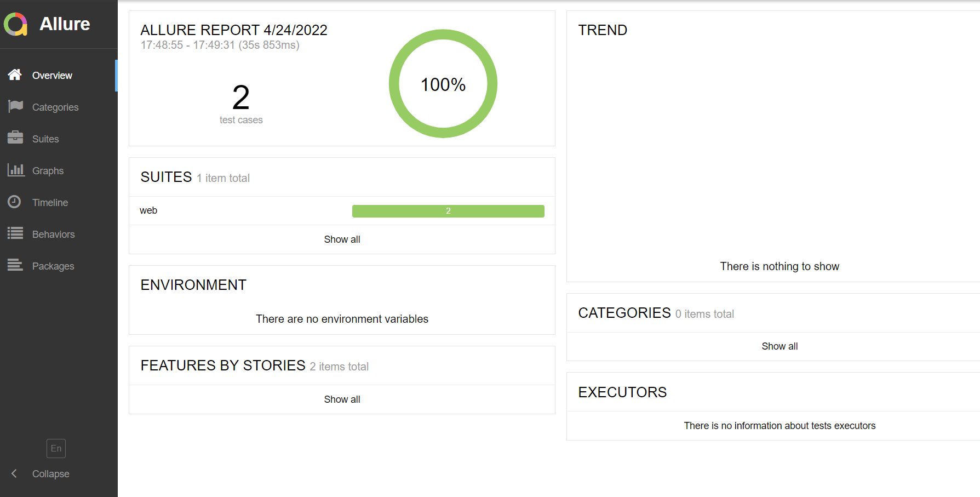Image resolution: width=980 pixels, height=497 pixels.
Task: Select the Timeline menu label
Action: click(50, 203)
